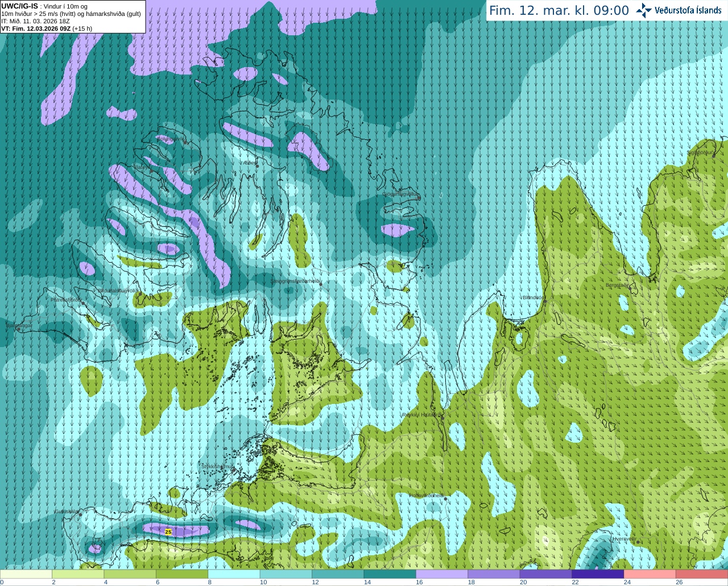The width and height of the screenshot is (728, 586).
Task: Select the 6–8 m/s olive green legend swatch
Action: [182, 574]
